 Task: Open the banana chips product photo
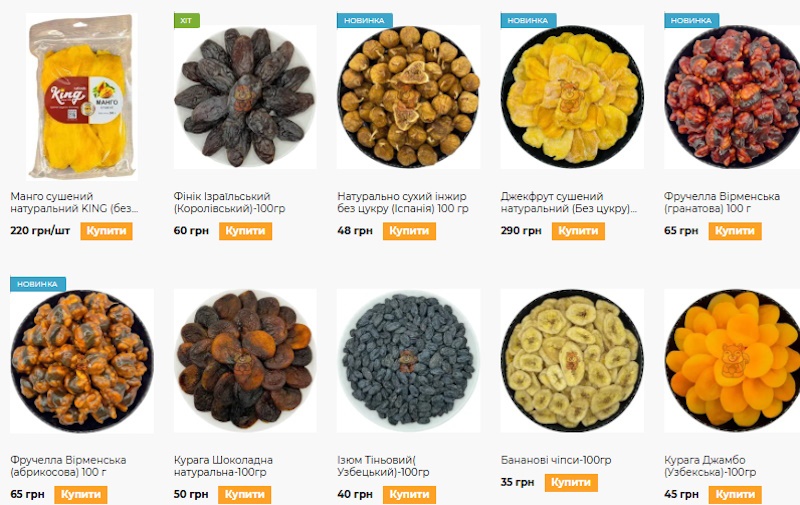tap(572, 361)
